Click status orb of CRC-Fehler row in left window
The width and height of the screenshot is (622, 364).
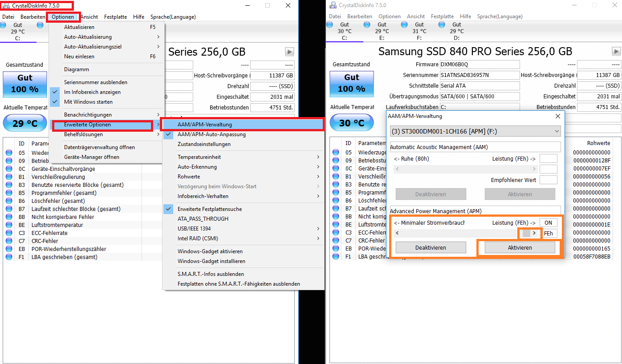pos(9,241)
